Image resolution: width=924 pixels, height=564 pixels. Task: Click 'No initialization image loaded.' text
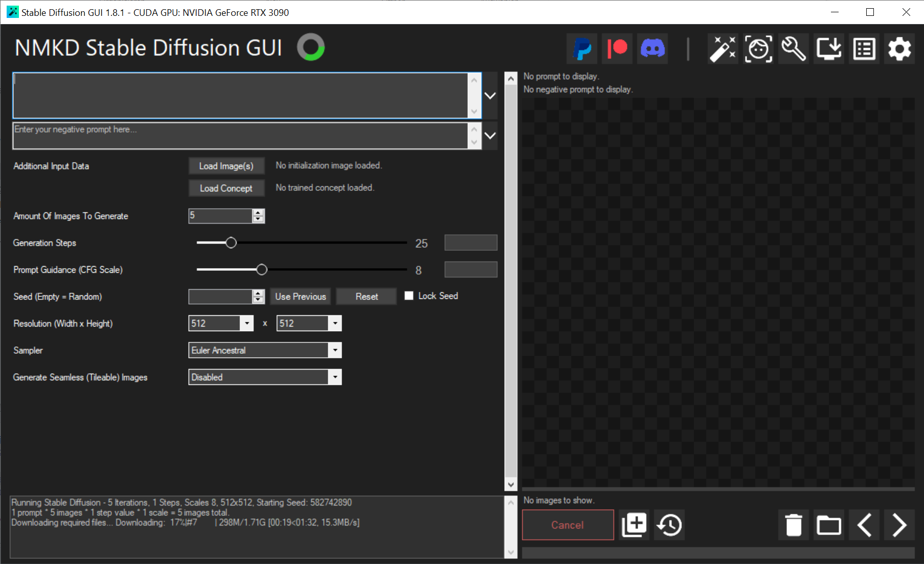[329, 165]
